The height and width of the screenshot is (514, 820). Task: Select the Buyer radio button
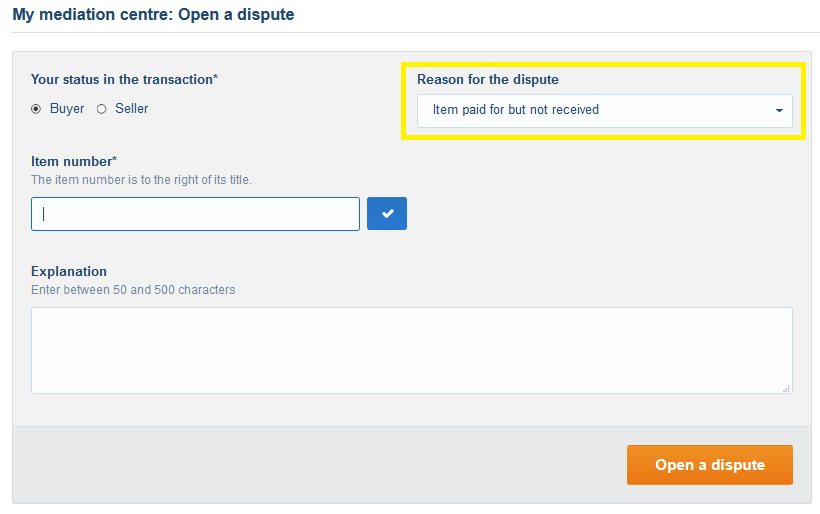[x=36, y=109]
